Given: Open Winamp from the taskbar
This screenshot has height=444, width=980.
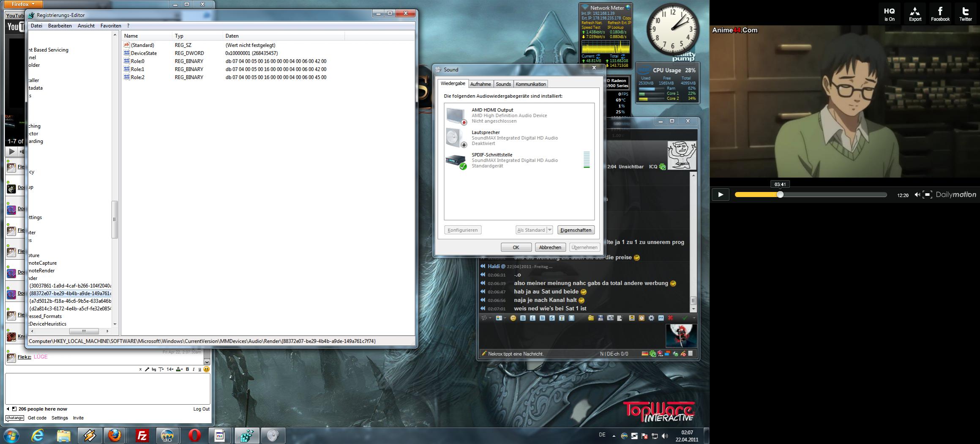Looking at the screenshot, I should pos(89,435).
